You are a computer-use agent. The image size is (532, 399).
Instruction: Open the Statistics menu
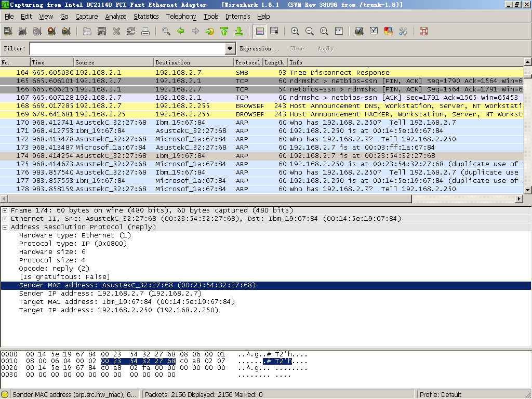click(146, 17)
